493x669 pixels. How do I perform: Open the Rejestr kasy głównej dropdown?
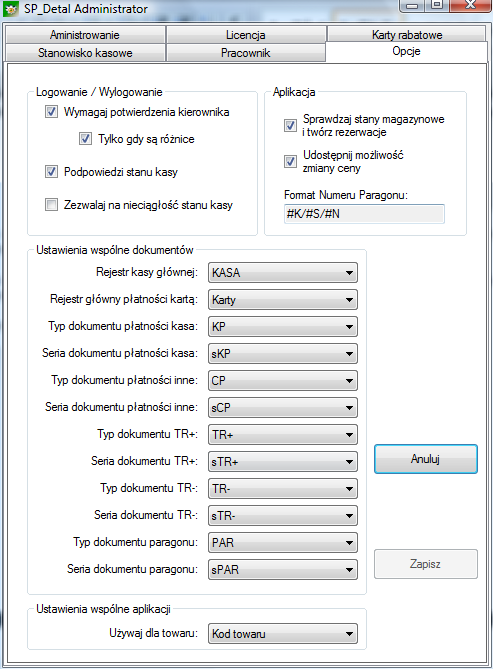[x=283, y=273]
